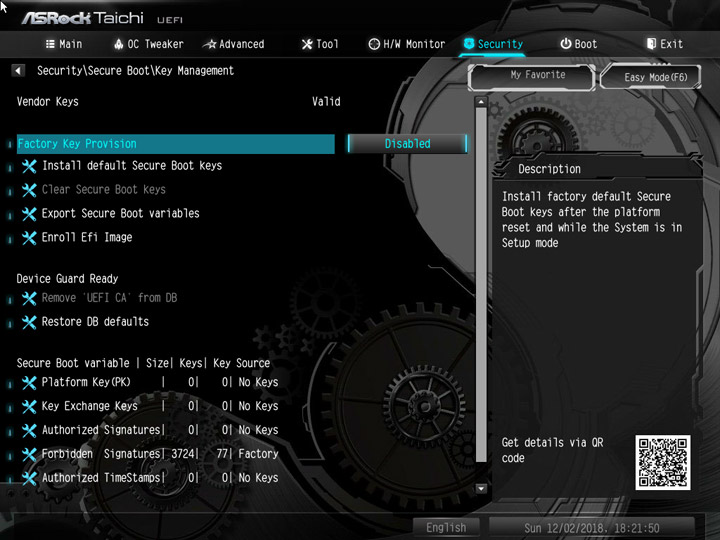Image resolution: width=720 pixels, height=540 pixels.
Task: Open the Exit tab
Action: point(664,44)
